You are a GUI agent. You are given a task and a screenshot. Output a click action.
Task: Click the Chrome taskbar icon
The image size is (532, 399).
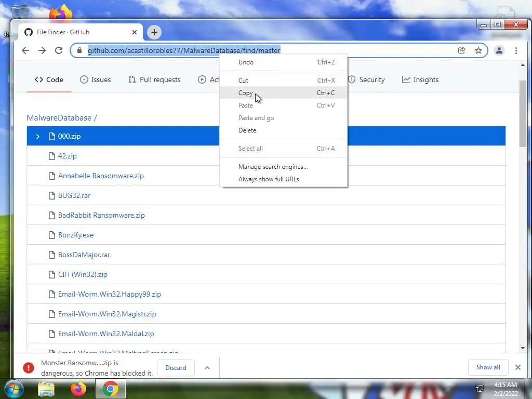(x=111, y=389)
